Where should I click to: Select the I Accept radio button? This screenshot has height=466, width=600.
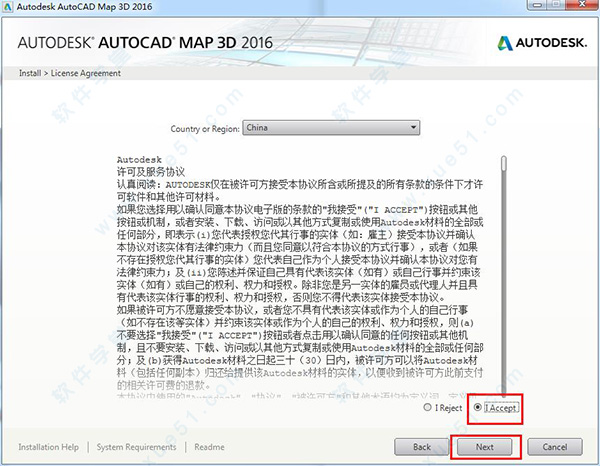[x=477, y=407]
